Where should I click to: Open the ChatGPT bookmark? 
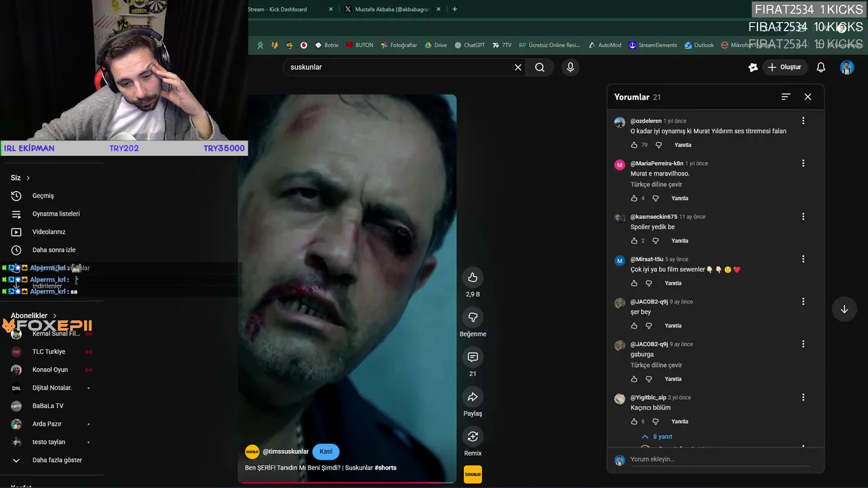(469, 45)
